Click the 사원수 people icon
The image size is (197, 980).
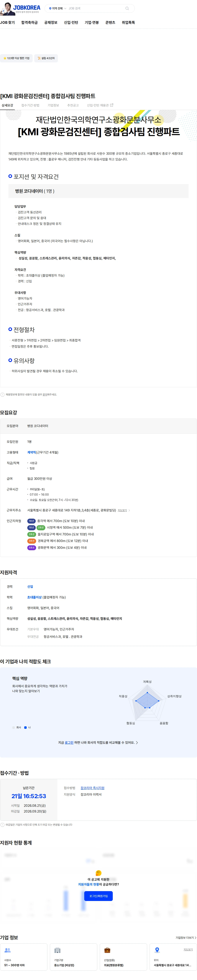point(8,950)
